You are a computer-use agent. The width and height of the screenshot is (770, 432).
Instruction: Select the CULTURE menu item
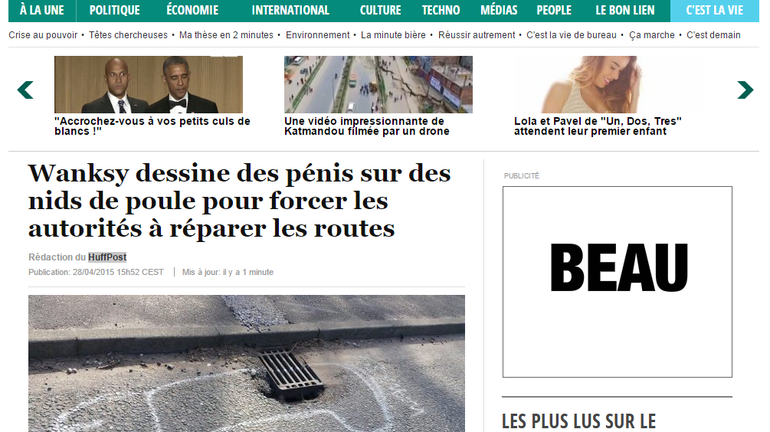click(x=381, y=10)
